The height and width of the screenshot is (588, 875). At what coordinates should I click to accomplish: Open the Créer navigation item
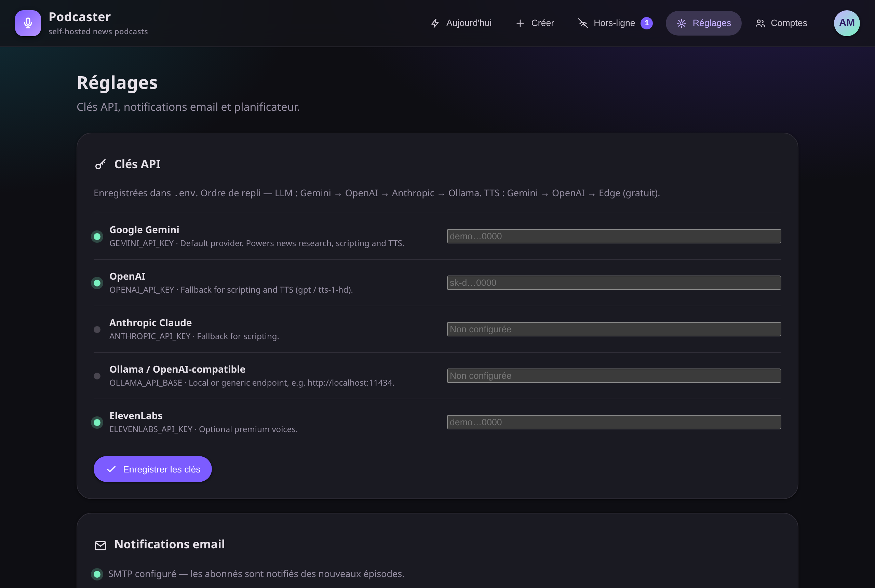click(535, 23)
